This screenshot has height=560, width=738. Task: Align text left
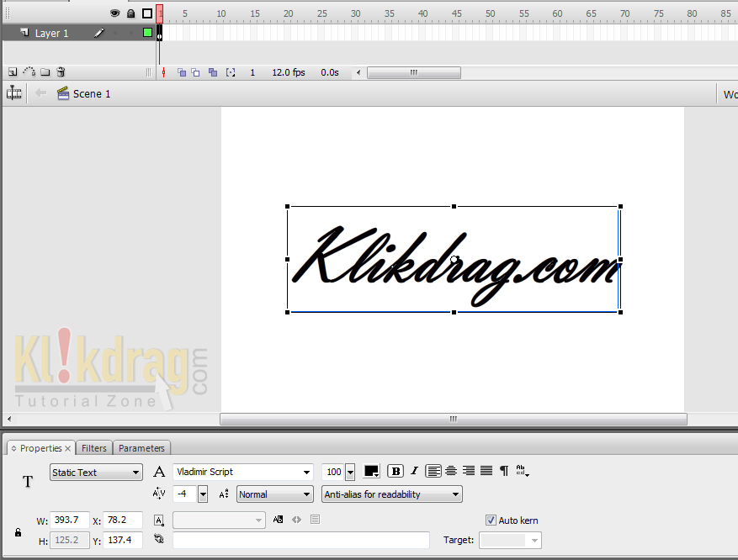(433, 471)
